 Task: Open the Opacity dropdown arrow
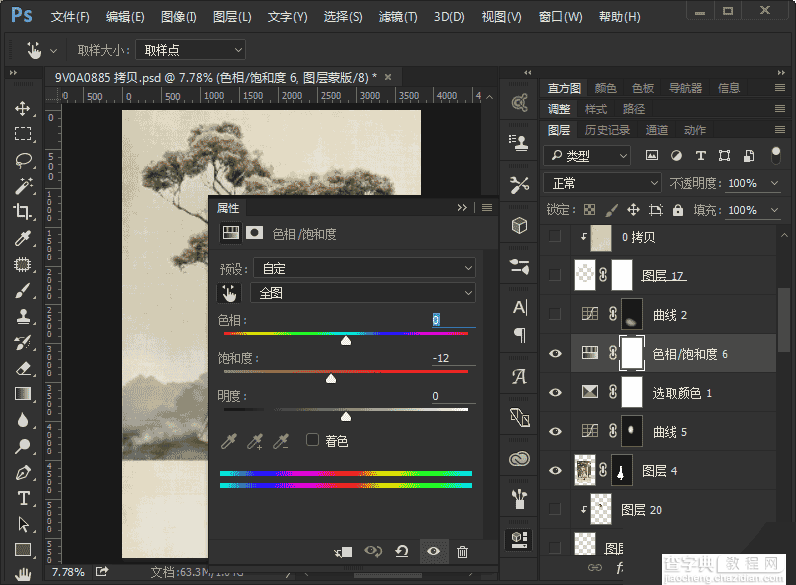tap(774, 183)
